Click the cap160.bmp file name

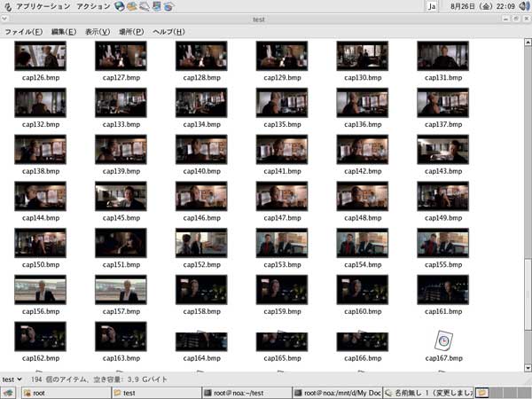click(x=363, y=311)
